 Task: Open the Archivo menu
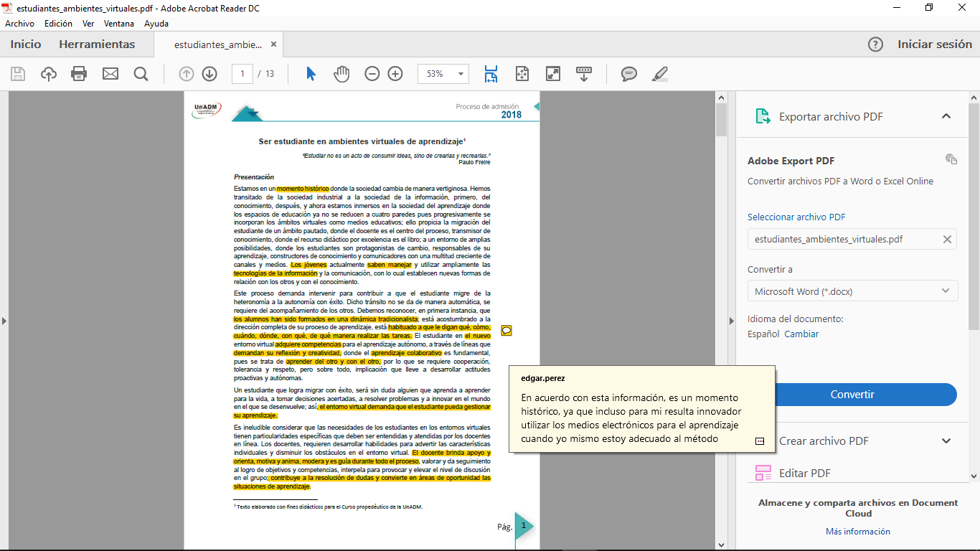[19, 23]
